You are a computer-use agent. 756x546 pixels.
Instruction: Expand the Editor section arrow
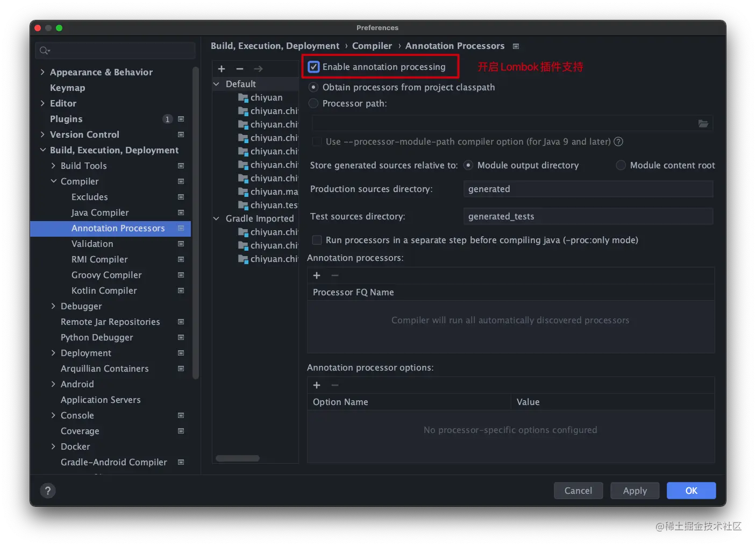point(42,103)
